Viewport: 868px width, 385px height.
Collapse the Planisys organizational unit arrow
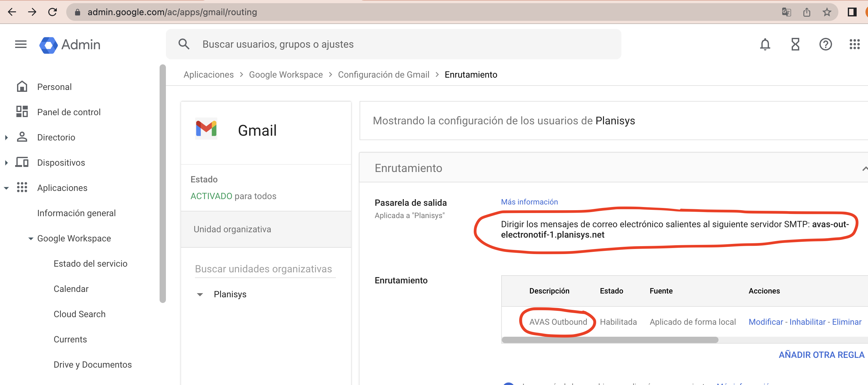pyautogui.click(x=200, y=295)
